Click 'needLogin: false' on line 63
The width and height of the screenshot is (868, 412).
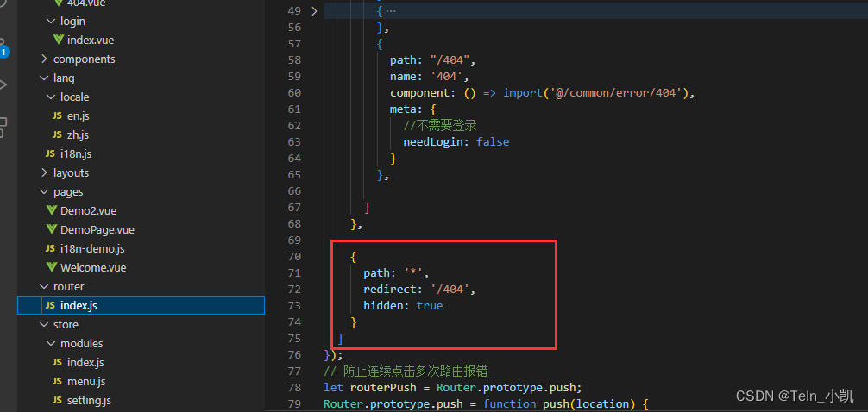point(456,141)
